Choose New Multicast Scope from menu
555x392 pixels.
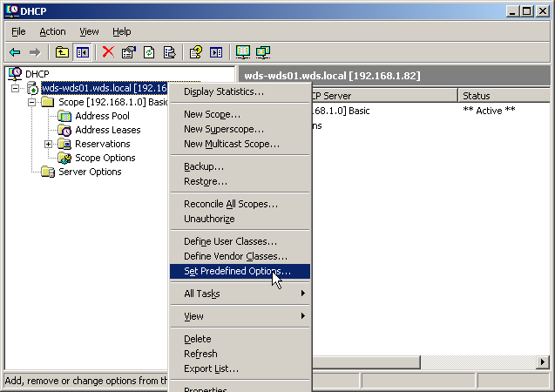tap(240, 145)
